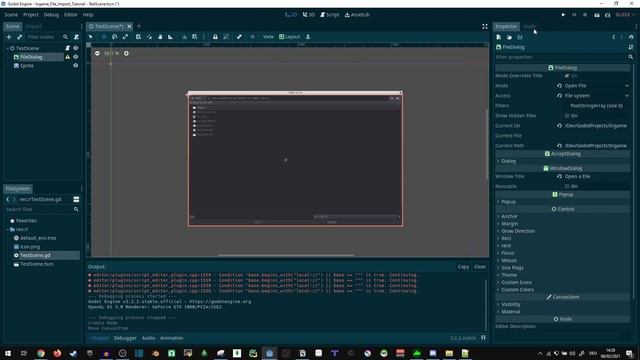Choose the Select Mode arrow tool
Screen dimensions: 640x360
coord(91,37)
